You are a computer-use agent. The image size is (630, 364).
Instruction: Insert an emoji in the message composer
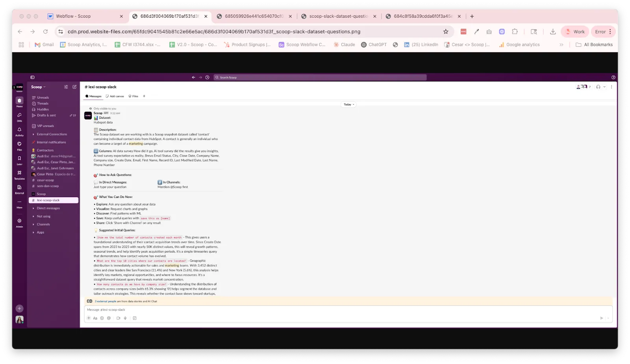[102, 318]
